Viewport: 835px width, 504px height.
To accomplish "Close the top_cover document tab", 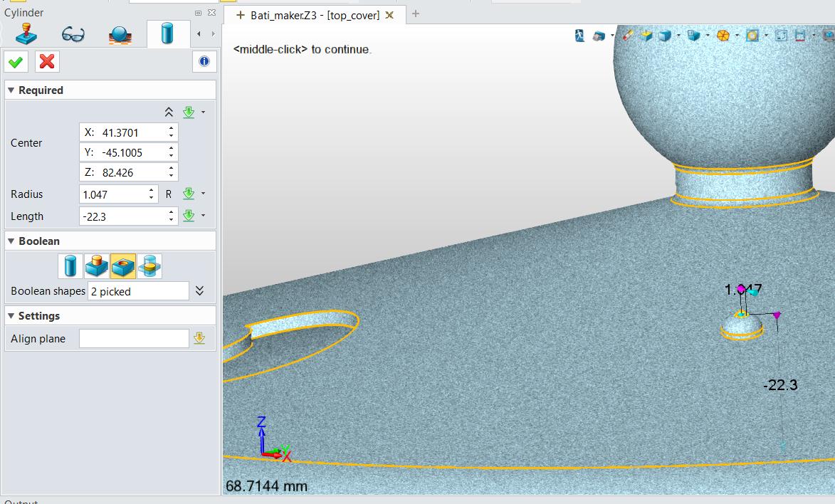I will pos(390,16).
